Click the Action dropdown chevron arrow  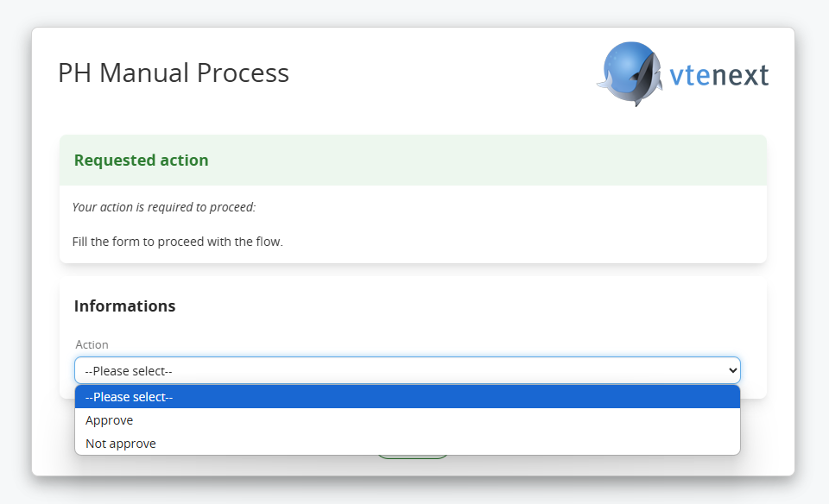(x=733, y=370)
